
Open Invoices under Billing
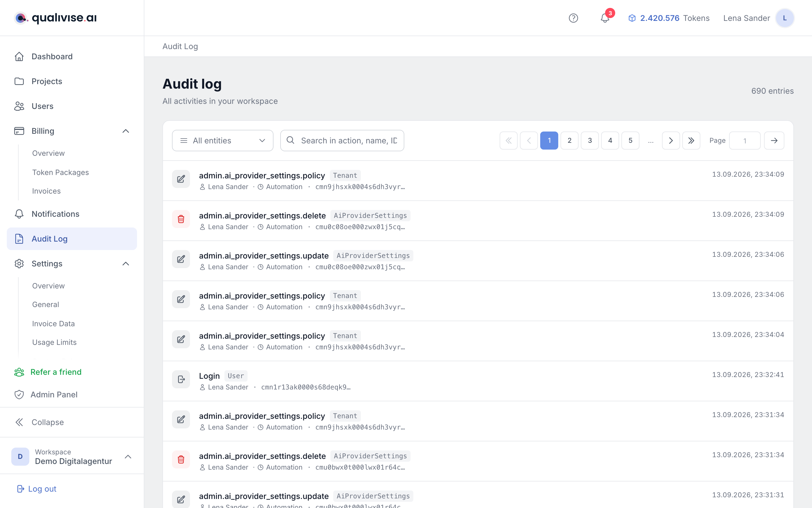click(46, 191)
